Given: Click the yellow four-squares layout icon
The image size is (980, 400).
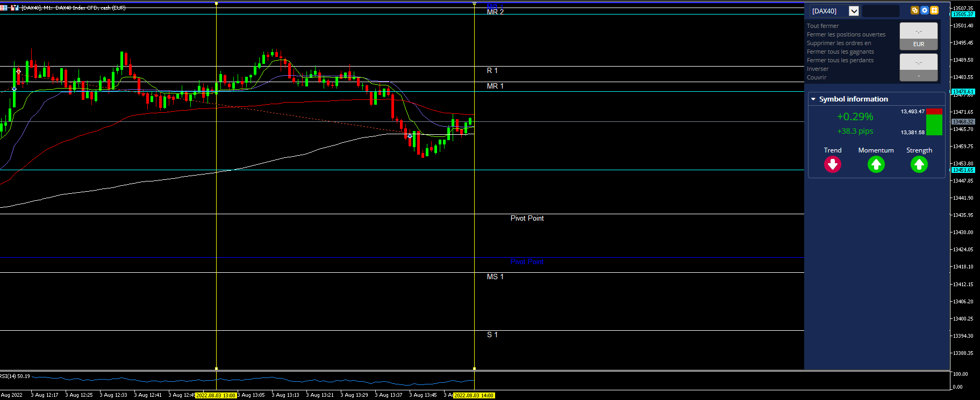Looking at the screenshot, I should (934, 10).
